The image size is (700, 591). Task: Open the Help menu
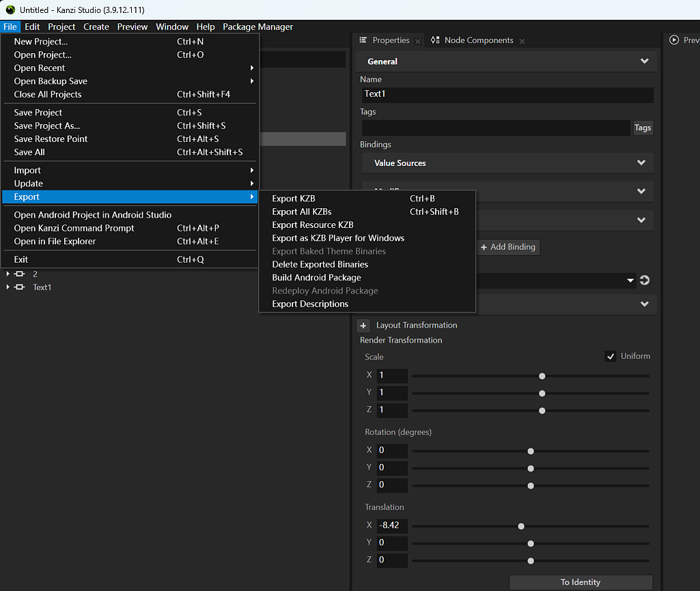point(206,27)
